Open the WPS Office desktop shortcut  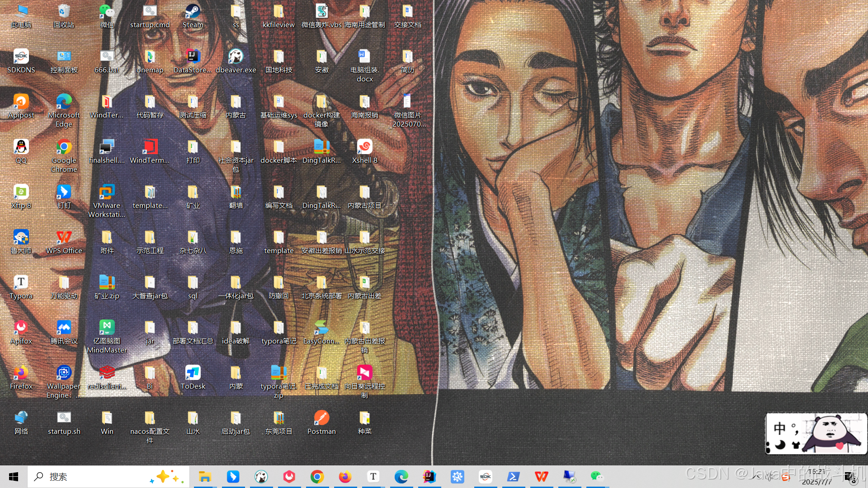click(64, 238)
